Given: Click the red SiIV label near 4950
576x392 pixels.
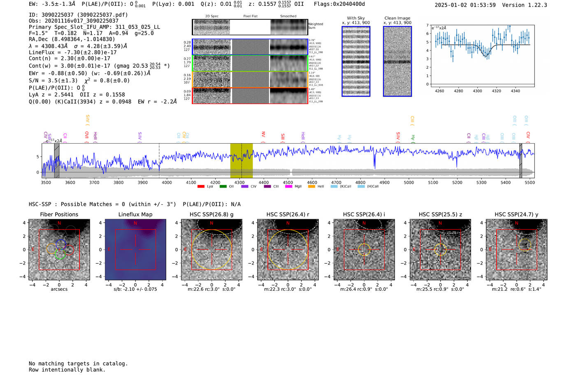Looking at the screenshot, I should coord(398,137).
